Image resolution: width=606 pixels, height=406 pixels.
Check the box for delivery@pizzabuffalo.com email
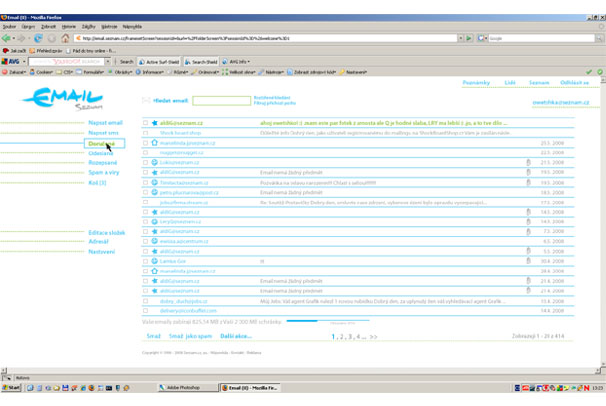tap(145, 309)
